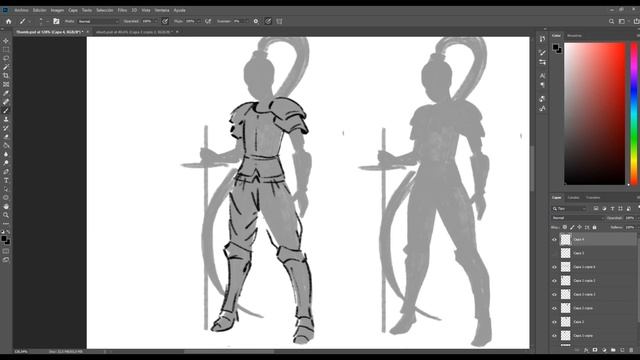
Task: Open smoothing options gear icon
Action: (256, 21)
